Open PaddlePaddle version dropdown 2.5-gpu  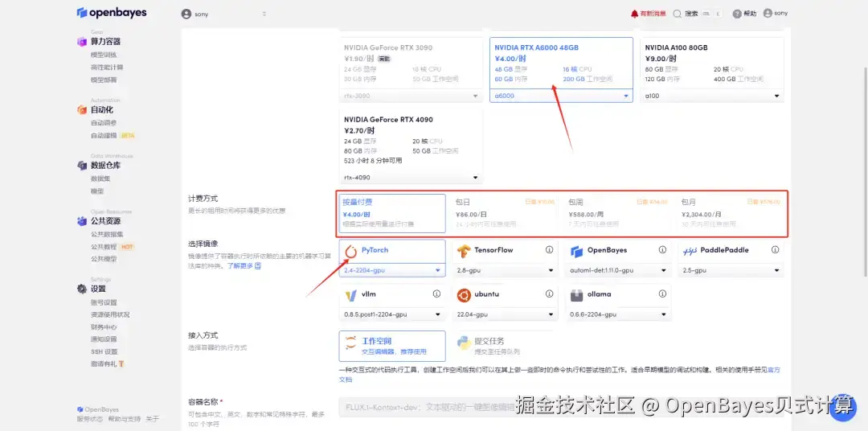pyautogui.click(x=731, y=270)
